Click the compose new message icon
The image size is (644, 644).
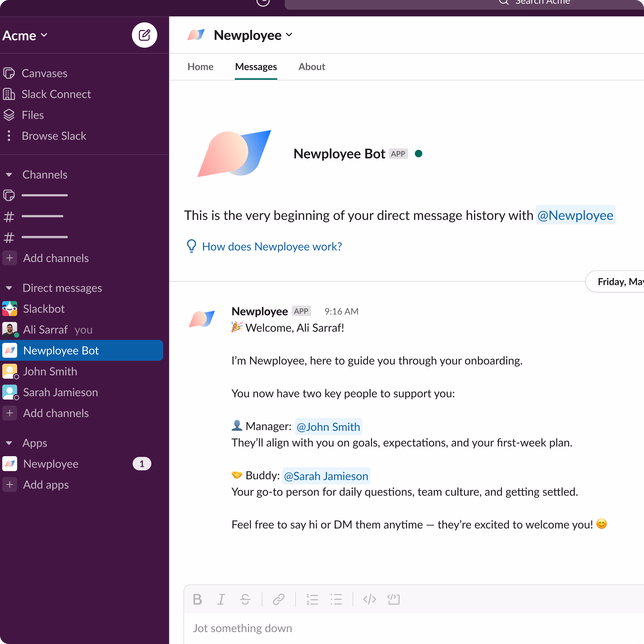click(144, 35)
